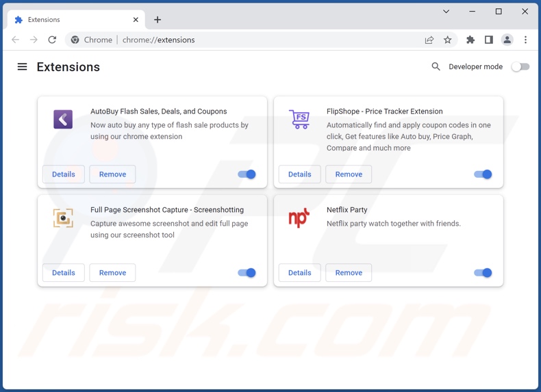Open Details for AutoBuy Flash Sales
This screenshot has height=392, width=541.
(64, 174)
